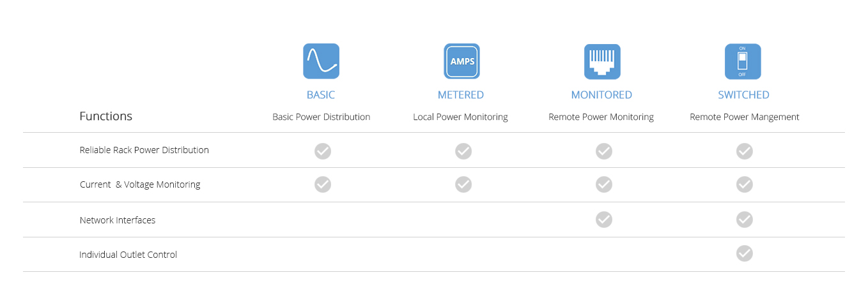This screenshot has height=307, width=868.
Task: Open the METERED product heading
Action: pyautogui.click(x=461, y=95)
